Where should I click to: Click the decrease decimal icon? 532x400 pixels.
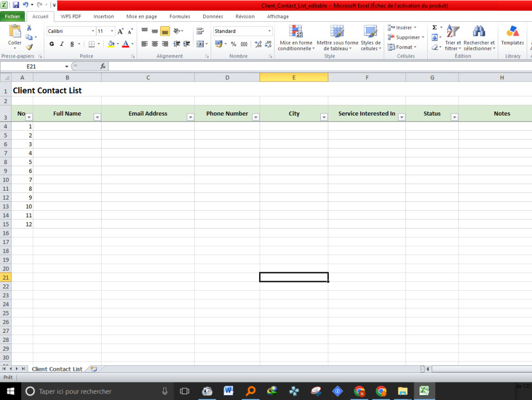268,44
